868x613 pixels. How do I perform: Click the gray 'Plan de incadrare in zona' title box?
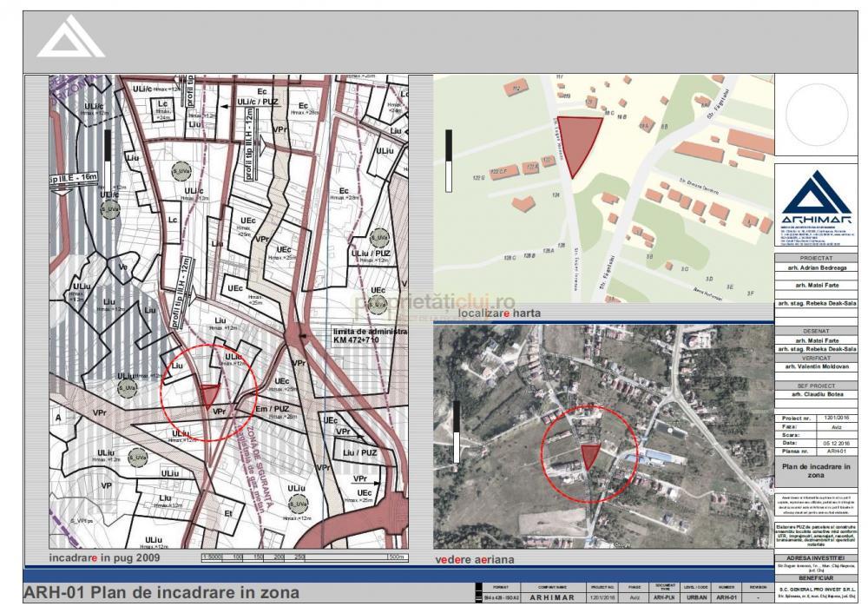tap(815, 471)
